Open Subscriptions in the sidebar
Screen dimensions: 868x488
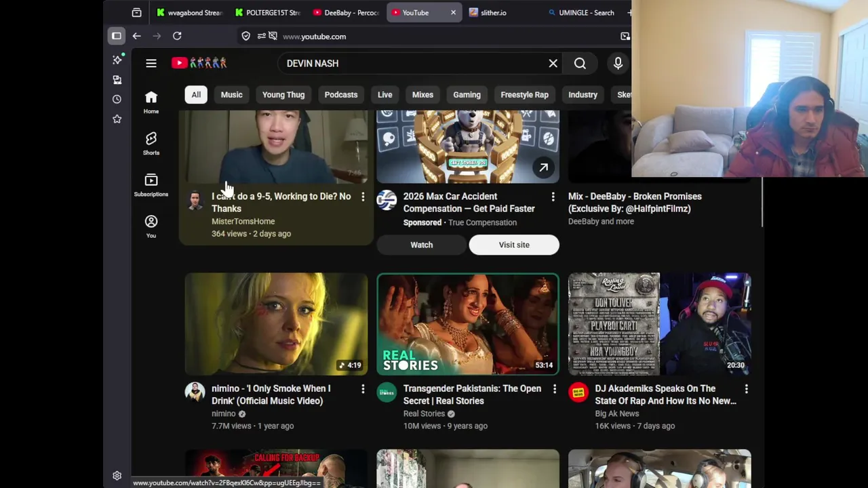(151, 185)
